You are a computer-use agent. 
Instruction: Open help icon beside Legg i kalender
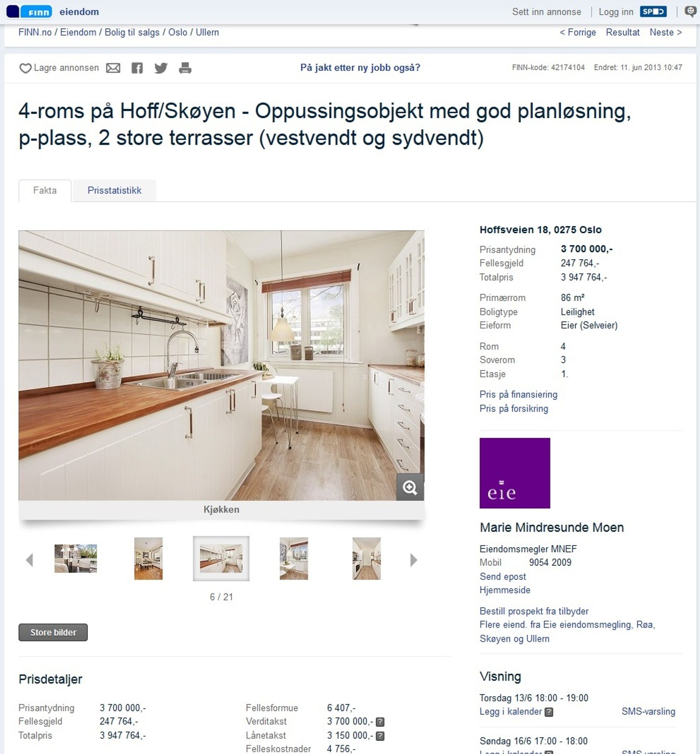click(x=549, y=712)
